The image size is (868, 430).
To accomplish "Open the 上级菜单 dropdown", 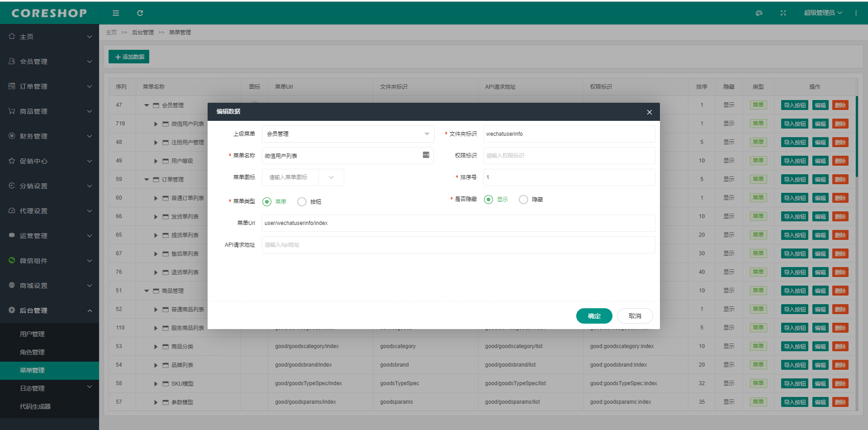I will (x=348, y=134).
